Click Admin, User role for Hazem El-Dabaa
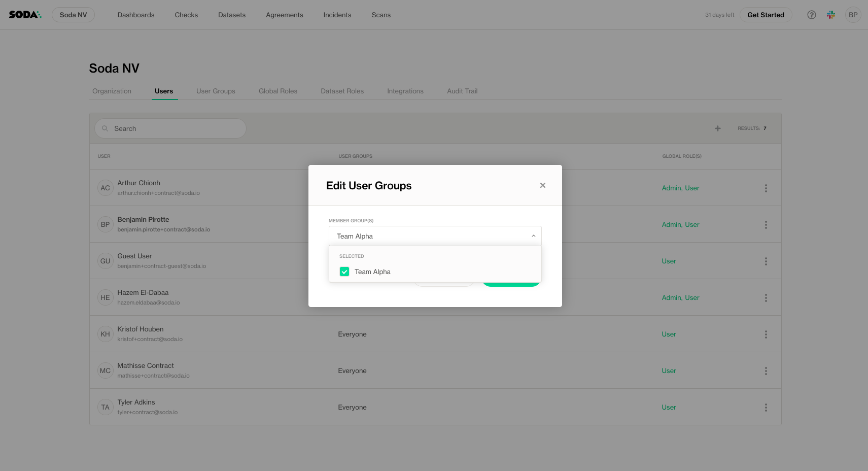 680,298
